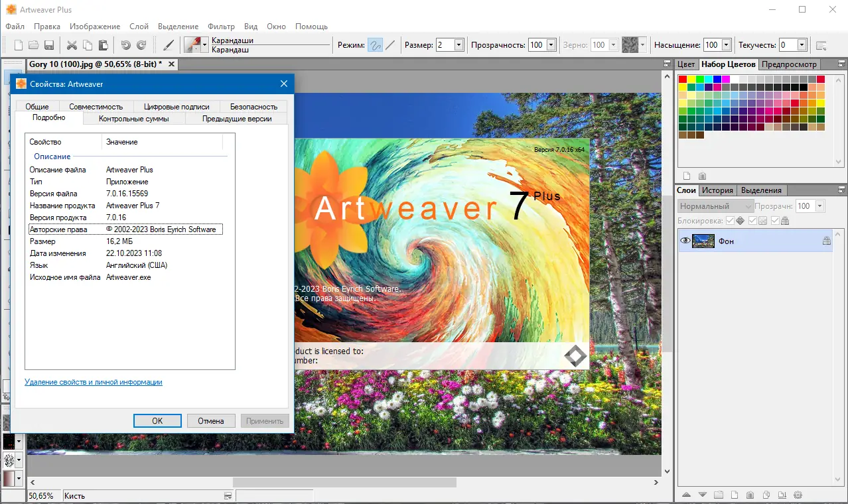Expand brush category dropdown arrow
Viewport: 848px width, 504px height.
pyautogui.click(x=205, y=45)
